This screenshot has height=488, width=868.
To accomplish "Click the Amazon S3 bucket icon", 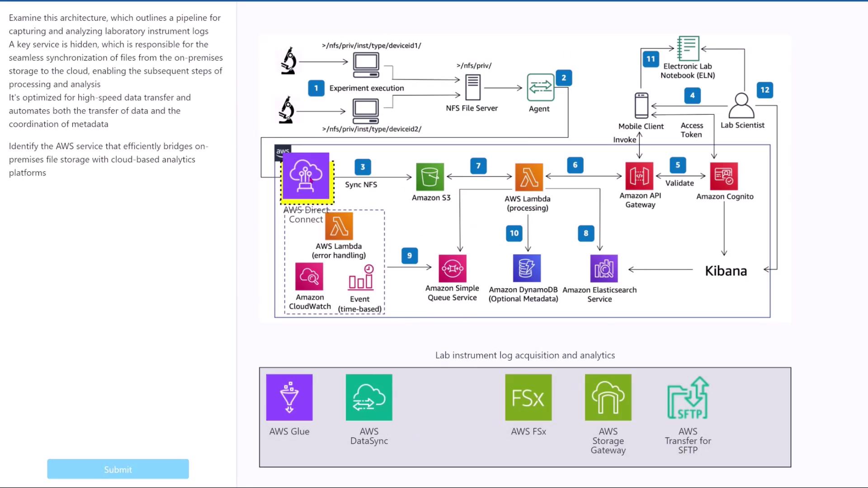I will tap(430, 177).
